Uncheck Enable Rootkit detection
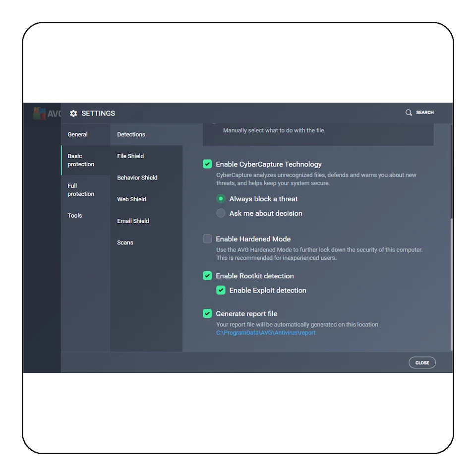Screen dimensions: 476x476 [207, 276]
